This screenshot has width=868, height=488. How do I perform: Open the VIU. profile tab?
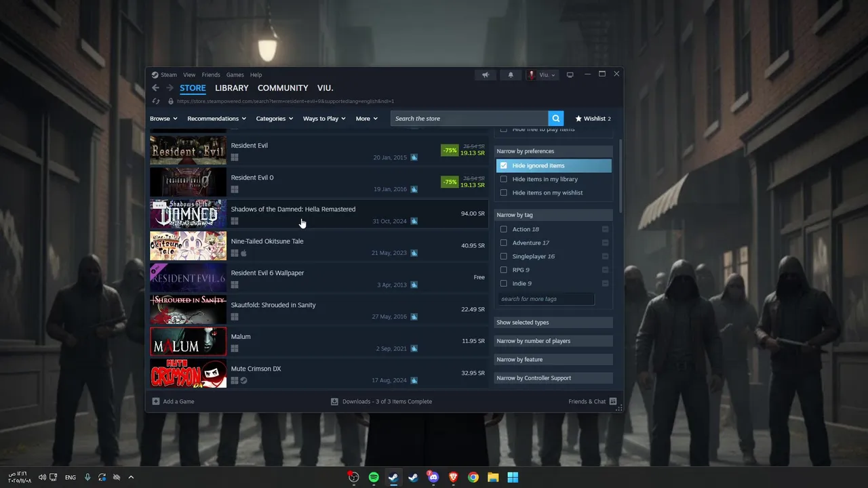tap(325, 88)
